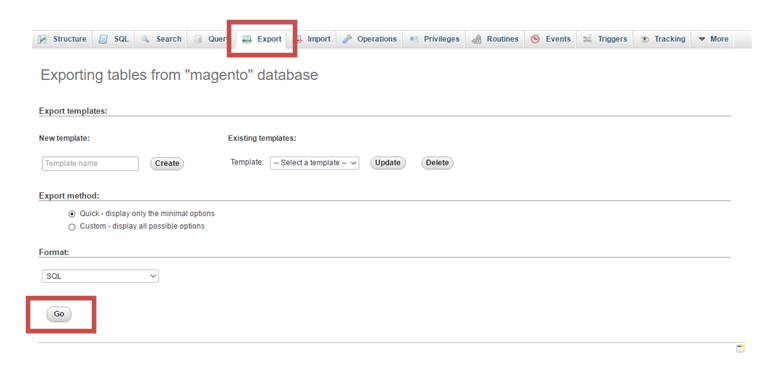The image size is (758, 383).
Task: Click the Operations wrench icon
Action: pos(347,39)
